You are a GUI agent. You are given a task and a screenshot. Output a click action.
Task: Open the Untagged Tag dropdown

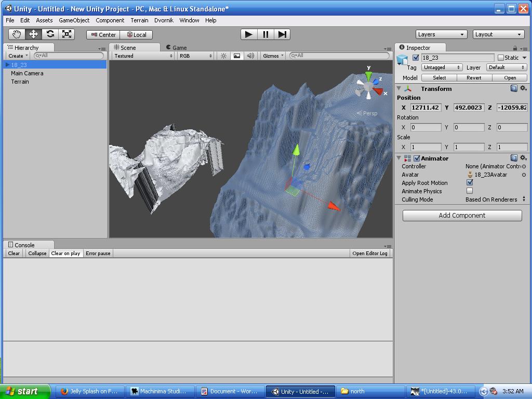pos(442,67)
